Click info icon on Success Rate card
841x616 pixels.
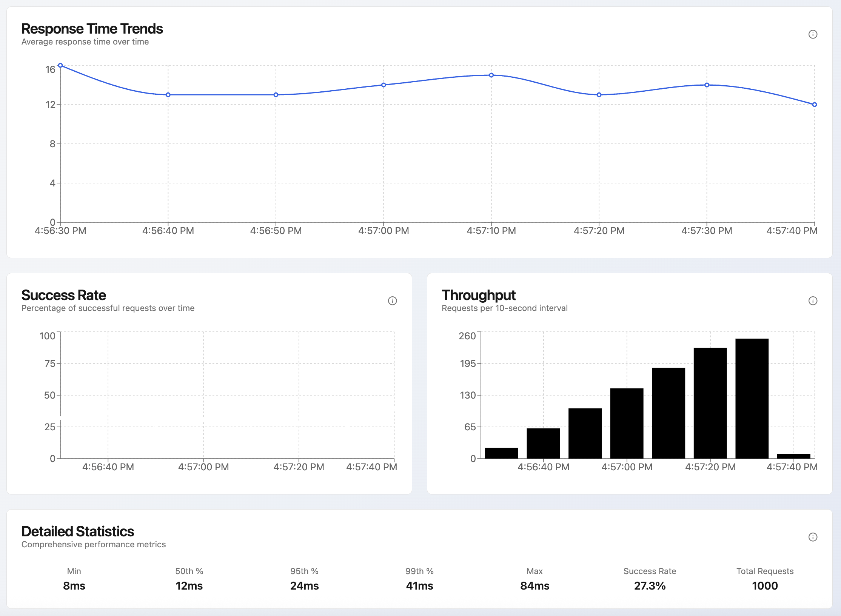click(x=392, y=301)
